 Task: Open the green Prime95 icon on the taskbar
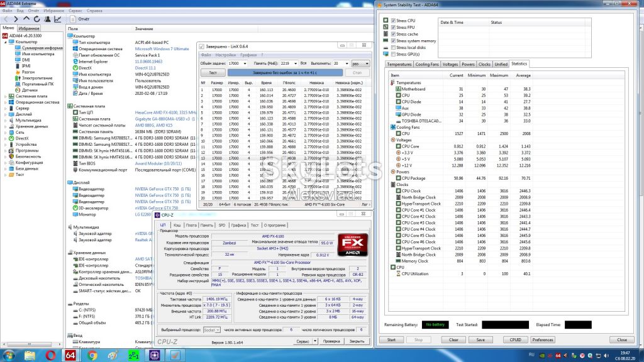pyautogui.click(x=133, y=355)
